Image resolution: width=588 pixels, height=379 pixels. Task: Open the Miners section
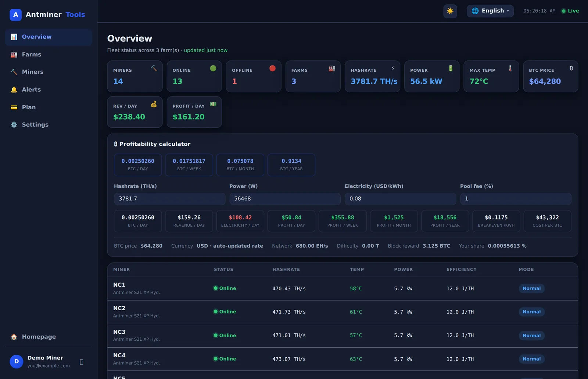tap(49, 72)
